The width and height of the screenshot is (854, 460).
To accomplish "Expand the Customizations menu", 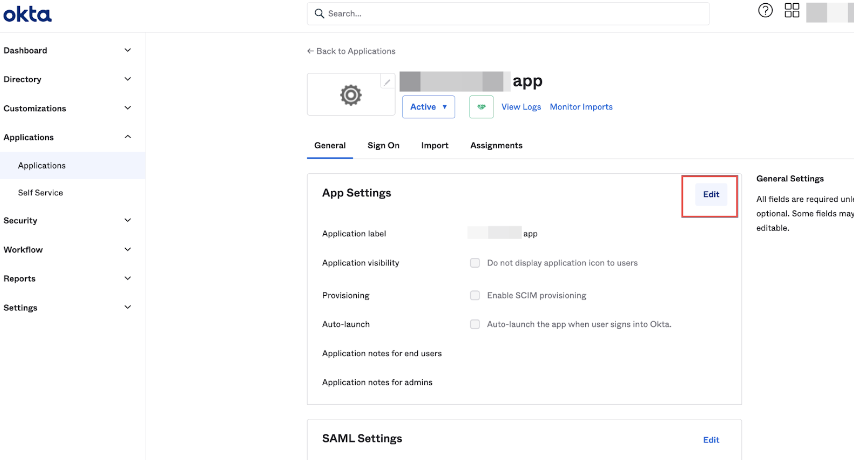I will point(67,108).
